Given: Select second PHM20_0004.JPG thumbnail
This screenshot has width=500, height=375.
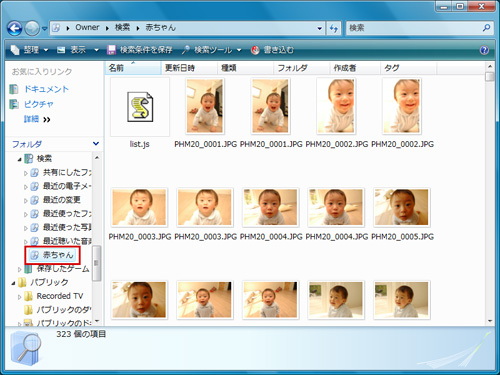Looking at the screenshot, I should pyautogui.click(x=336, y=207).
